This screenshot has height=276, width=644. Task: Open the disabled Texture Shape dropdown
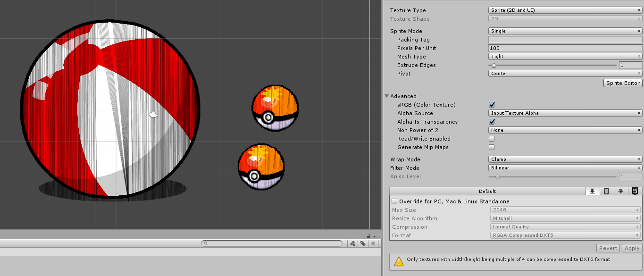click(x=565, y=19)
